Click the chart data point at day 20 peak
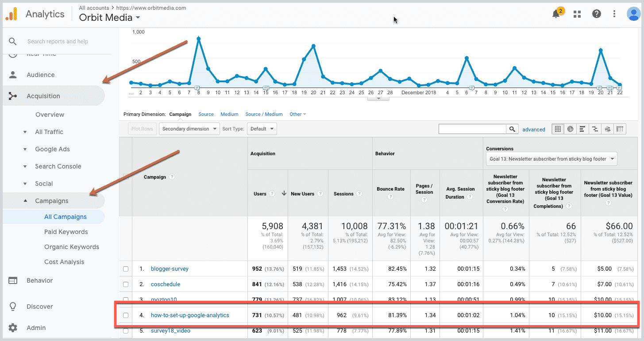 coord(313,46)
